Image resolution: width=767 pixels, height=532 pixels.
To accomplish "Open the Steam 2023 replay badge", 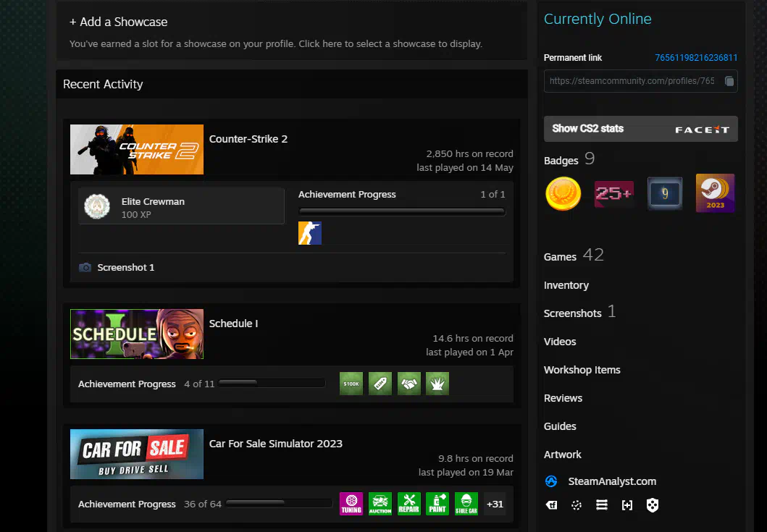I will [715, 193].
